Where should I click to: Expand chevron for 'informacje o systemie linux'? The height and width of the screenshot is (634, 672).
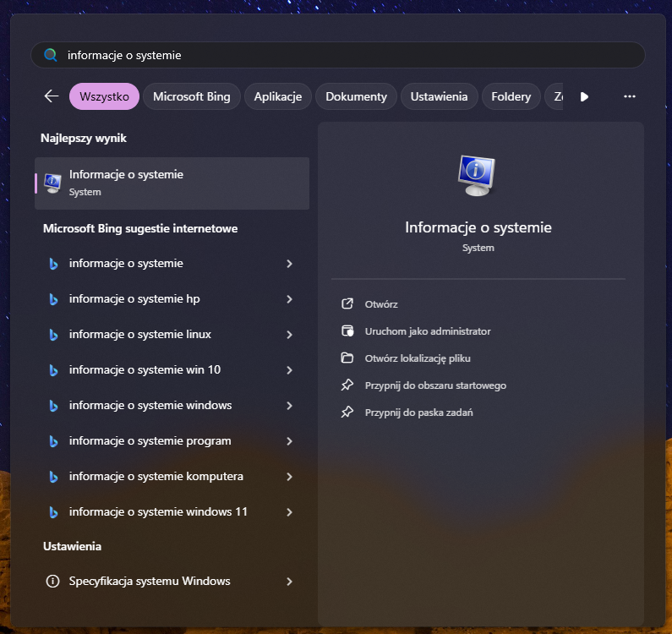point(289,335)
